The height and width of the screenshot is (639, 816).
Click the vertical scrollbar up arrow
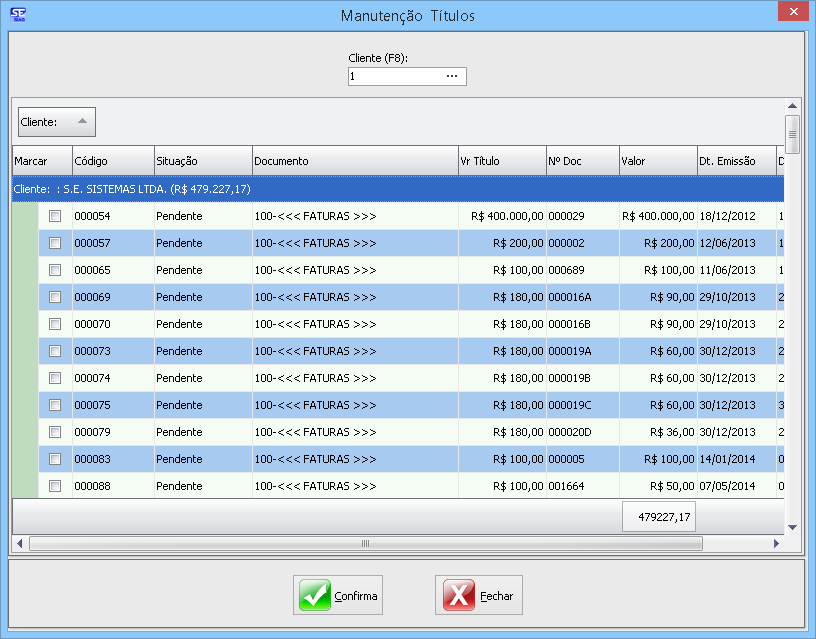coord(792,106)
